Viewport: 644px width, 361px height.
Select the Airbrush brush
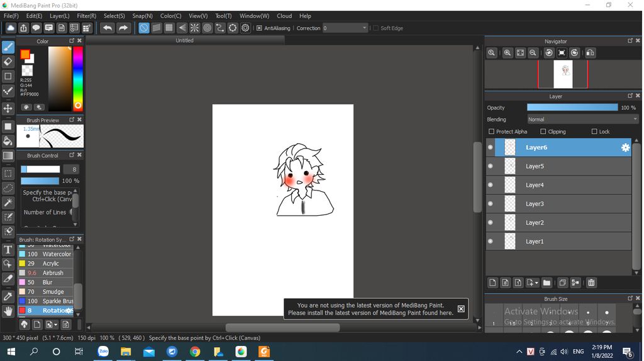tap(45, 273)
